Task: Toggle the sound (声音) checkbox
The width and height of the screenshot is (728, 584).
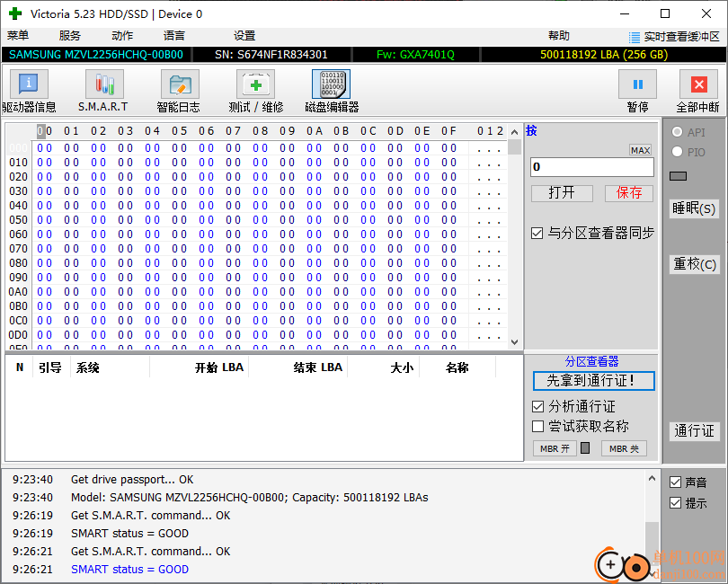Action: pyautogui.click(x=676, y=482)
